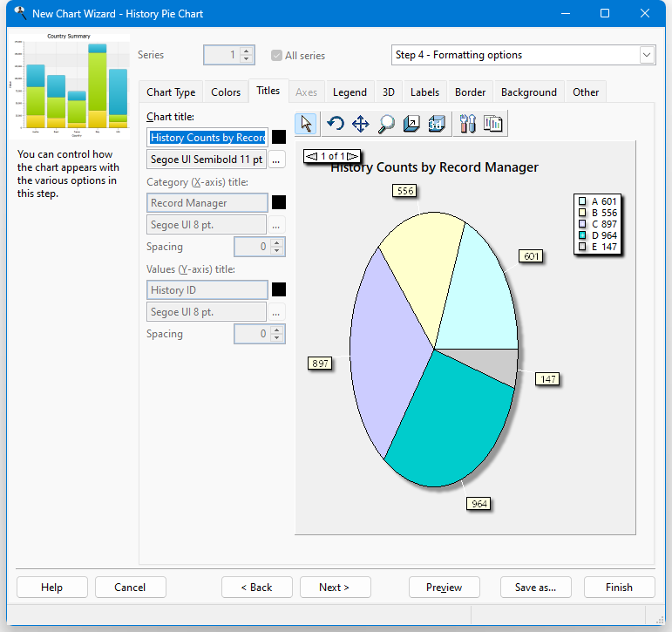This screenshot has width=672, height=632.
Task: Click the Chart title text field
Action: pyautogui.click(x=207, y=137)
